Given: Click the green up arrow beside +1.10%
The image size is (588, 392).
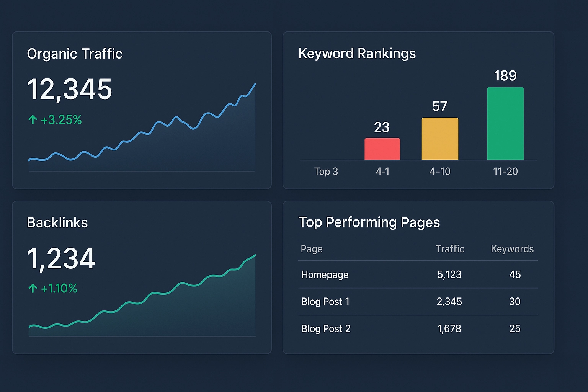Looking at the screenshot, I should [33, 289].
